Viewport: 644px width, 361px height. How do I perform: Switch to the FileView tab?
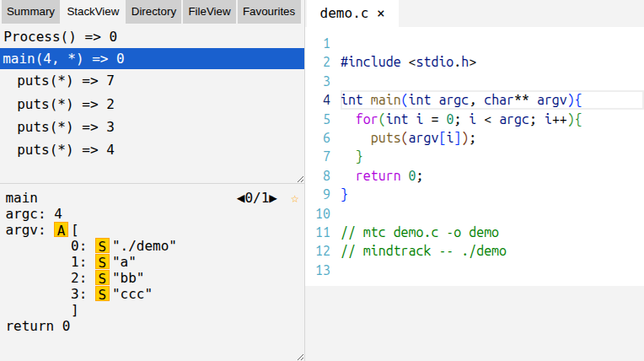(209, 12)
